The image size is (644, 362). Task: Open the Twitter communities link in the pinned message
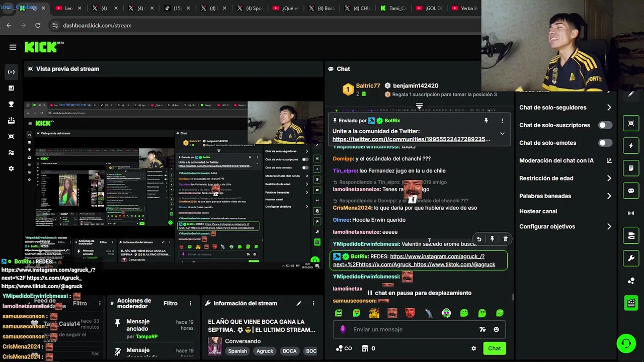coord(411,139)
